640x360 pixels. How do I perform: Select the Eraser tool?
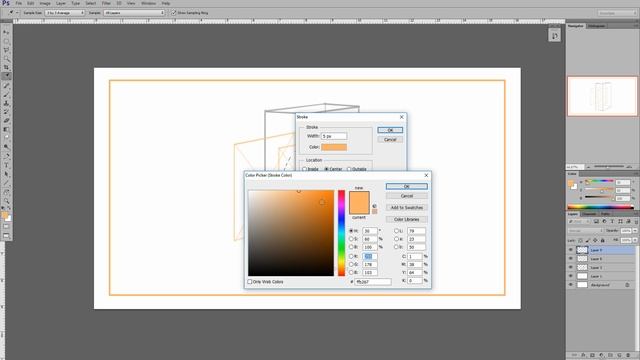(x=6, y=121)
